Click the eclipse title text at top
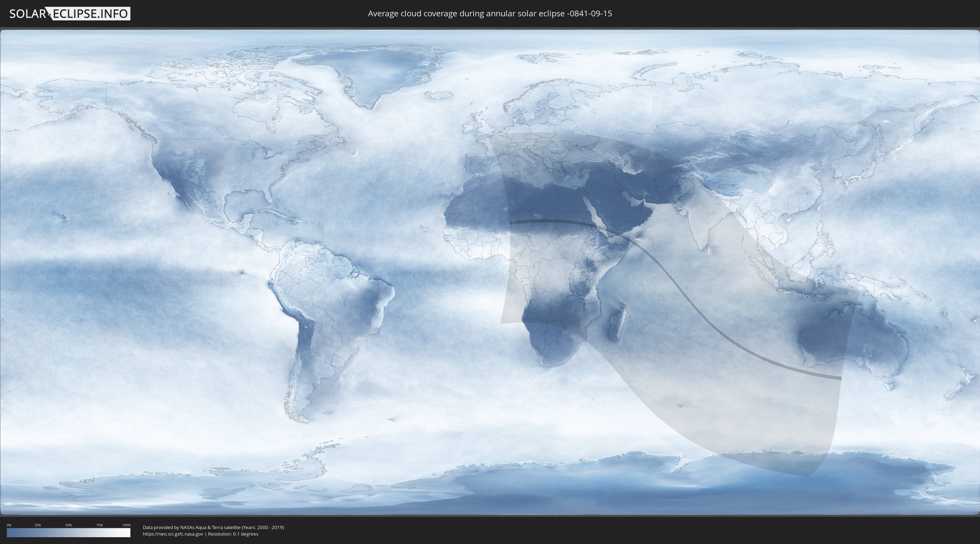This screenshot has height=544, width=980. (490, 14)
